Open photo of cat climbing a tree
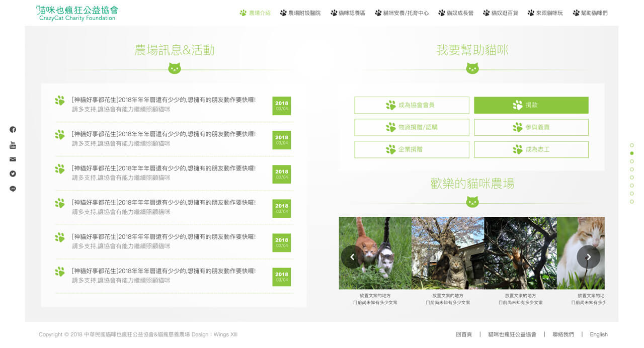 tap(520, 253)
